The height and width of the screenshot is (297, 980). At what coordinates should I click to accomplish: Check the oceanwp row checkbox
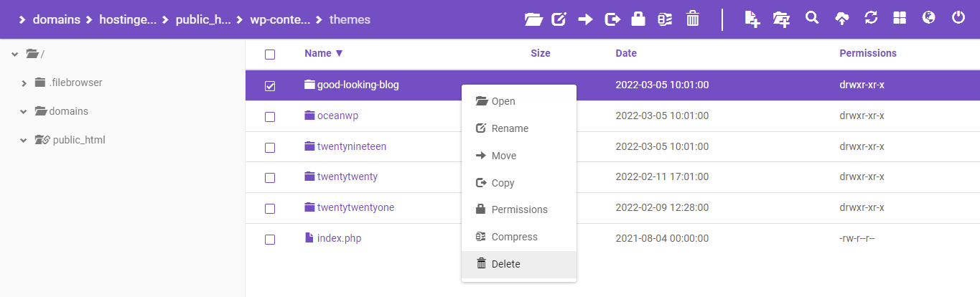pos(270,117)
